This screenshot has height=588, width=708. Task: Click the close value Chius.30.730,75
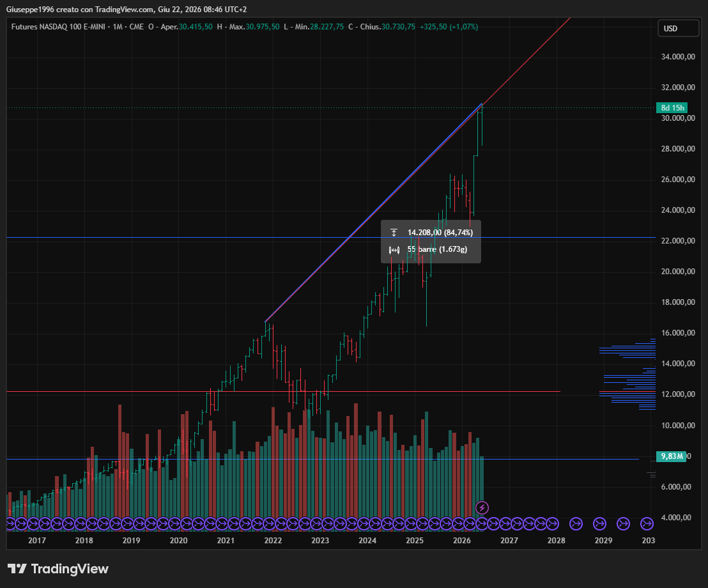pos(387,27)
